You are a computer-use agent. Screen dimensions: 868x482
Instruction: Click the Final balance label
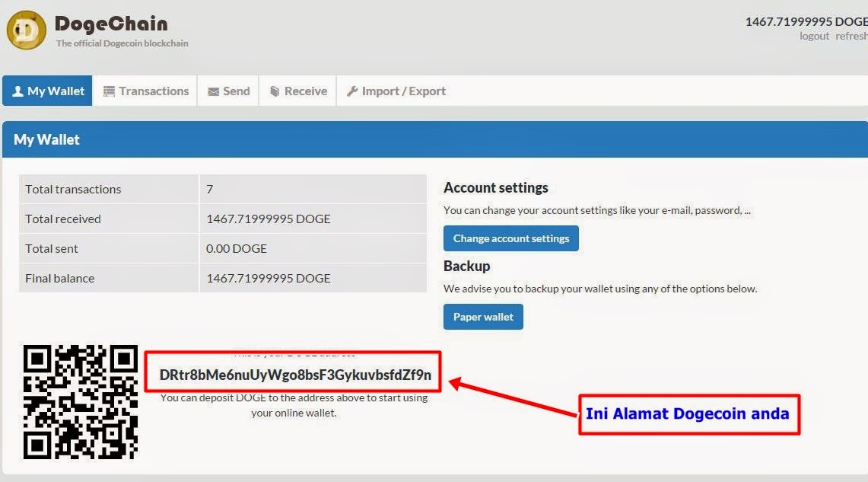[60, 278]
